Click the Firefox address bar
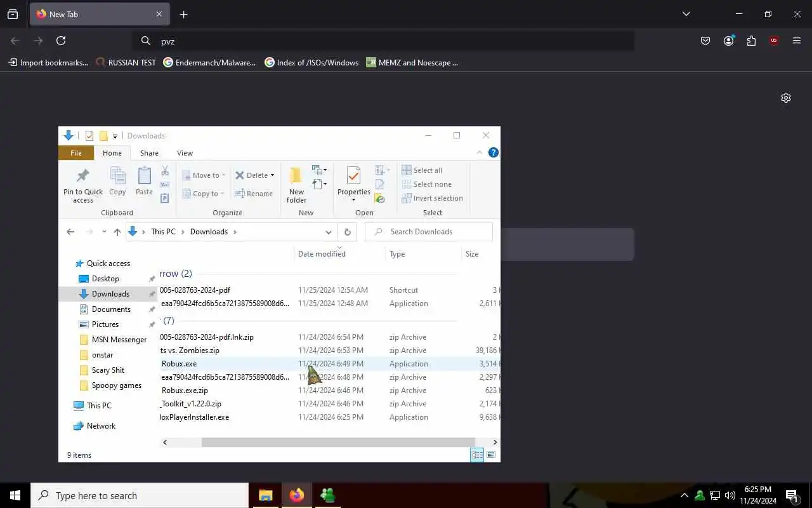The height and width of the screenshot is (508, 812). (384, 41)
